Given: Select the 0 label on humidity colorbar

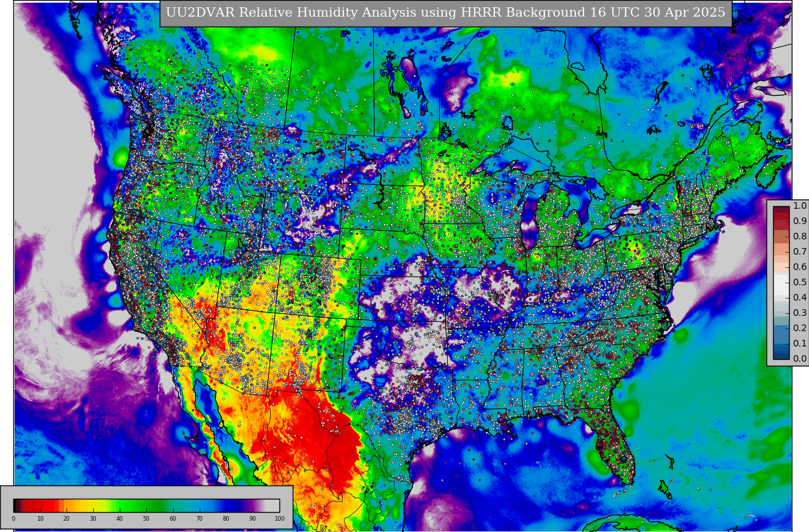Looking at the screenshot, I should tap(13, 519).
